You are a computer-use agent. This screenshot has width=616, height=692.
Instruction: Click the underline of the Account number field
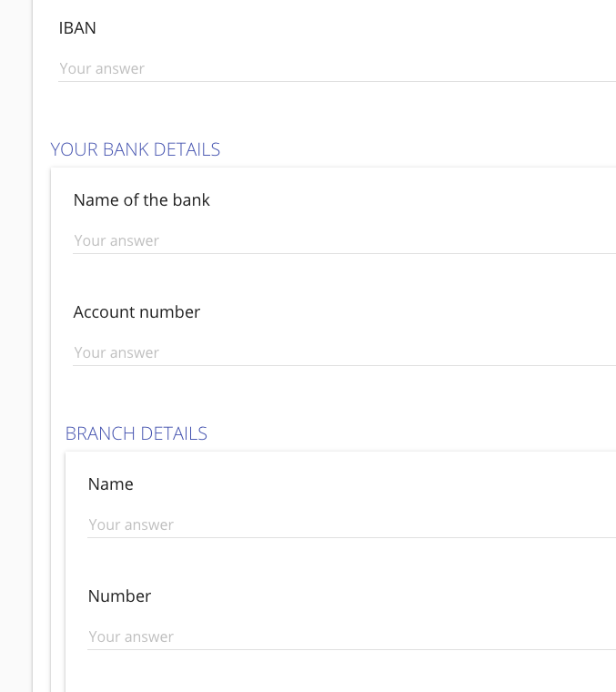point(344,366)
